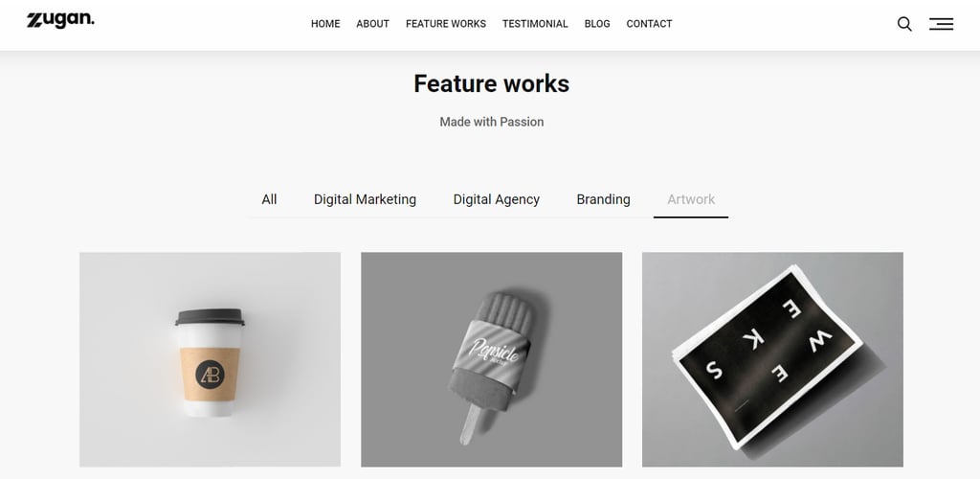This screenshot has height=479, width=980.
Task: Open the Blog menu item
Action: tap(597, 24)
